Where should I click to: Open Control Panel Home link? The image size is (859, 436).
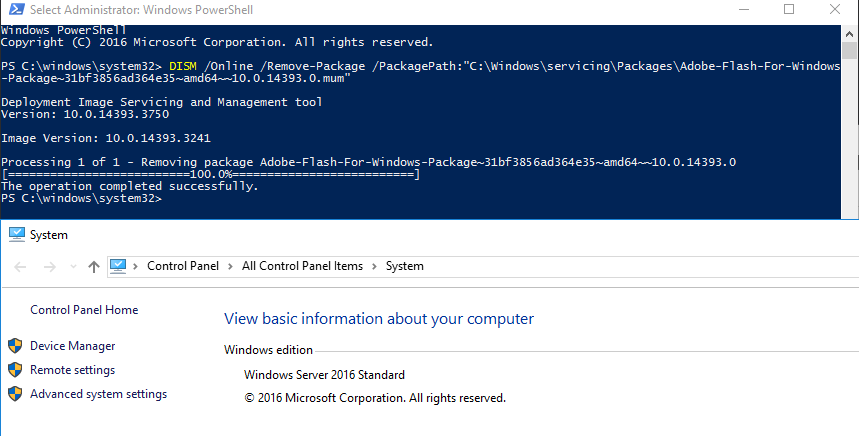(84, 310)
